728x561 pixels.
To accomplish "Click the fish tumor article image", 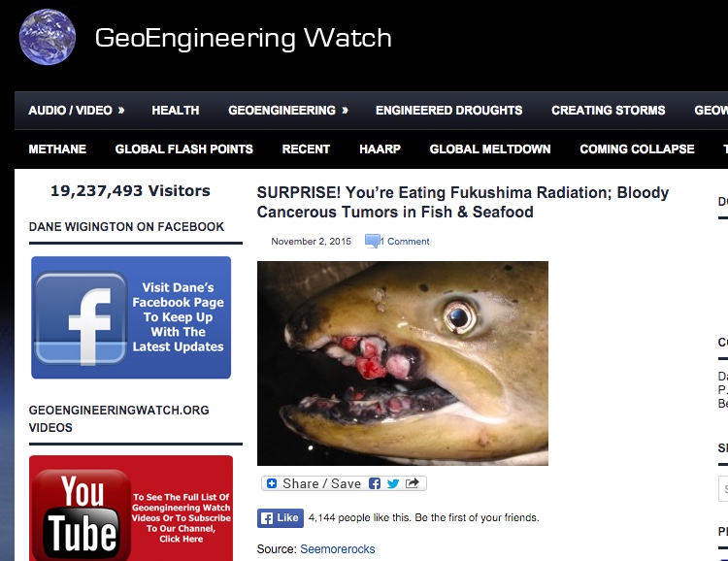I will coord(403,363).
